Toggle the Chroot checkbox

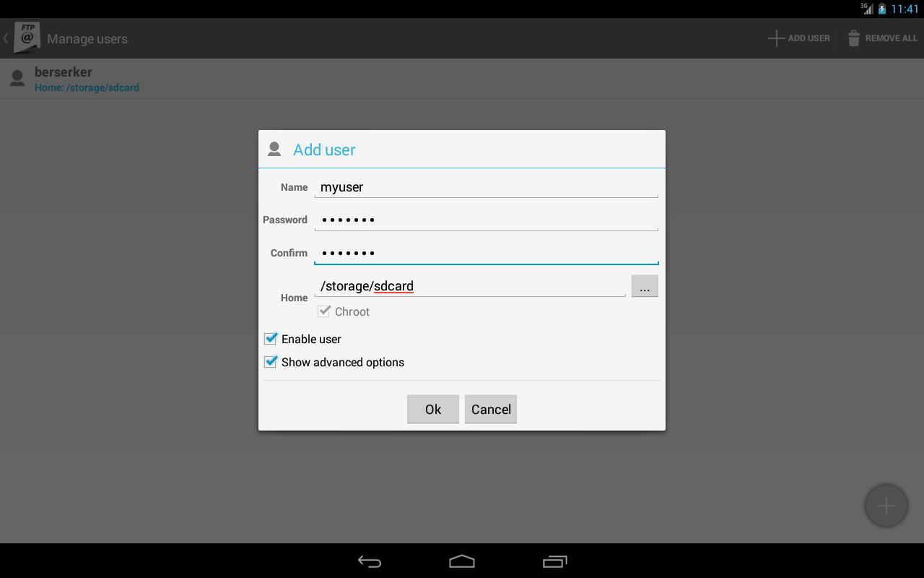coord(325,311)
